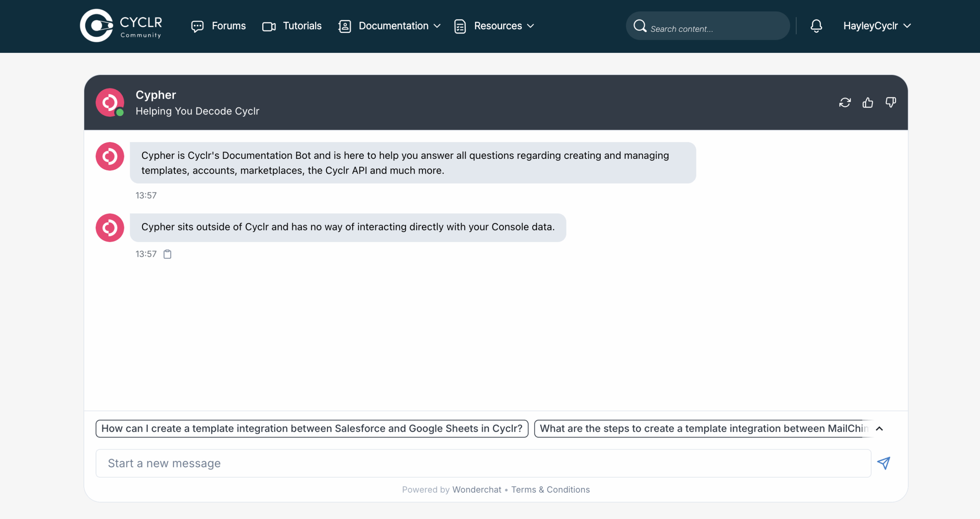Click the Tutorials video camera icon
This screenshot has width=980, height=519.
coord(269,26)
